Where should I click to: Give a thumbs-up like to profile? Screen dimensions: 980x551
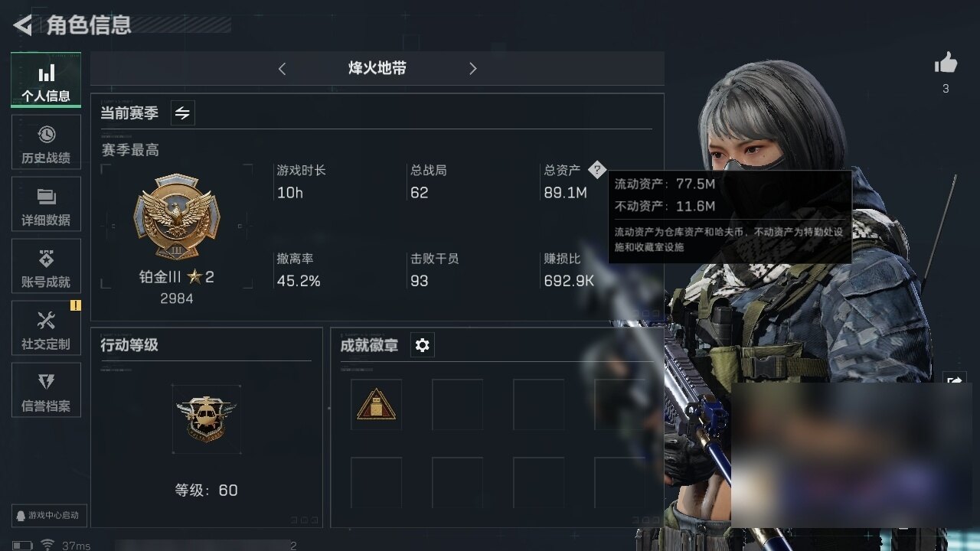click(x=946, y=64)
